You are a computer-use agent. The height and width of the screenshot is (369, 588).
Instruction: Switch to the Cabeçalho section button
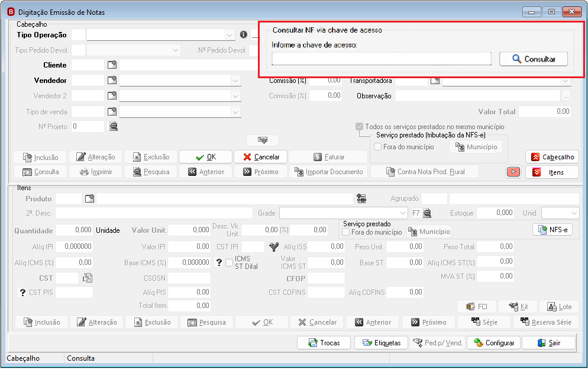point(552,157)
